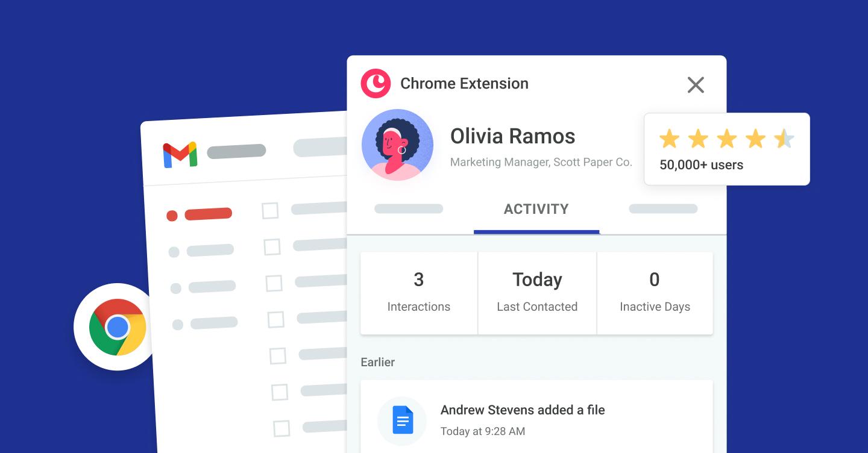
Task: Click the Chrome Extension logo icon
Action: (x=376, y=84)
